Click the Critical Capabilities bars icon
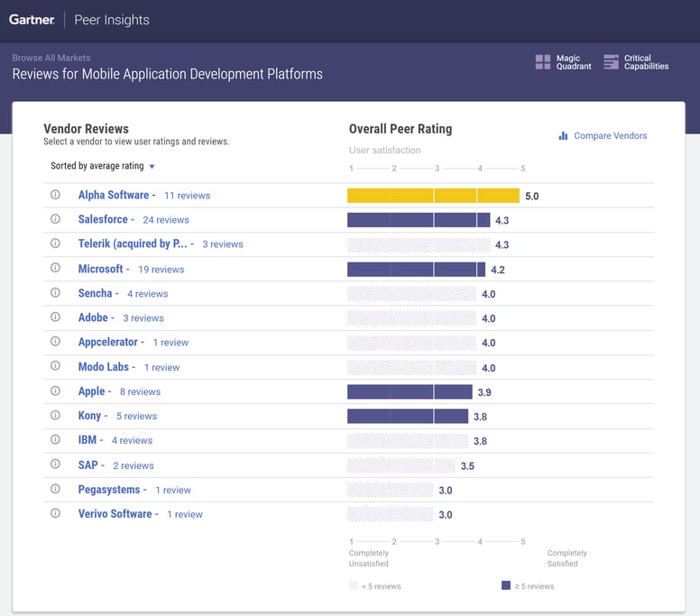The width and height of the screenshot is (700, 616). click(x=611, y=62)
